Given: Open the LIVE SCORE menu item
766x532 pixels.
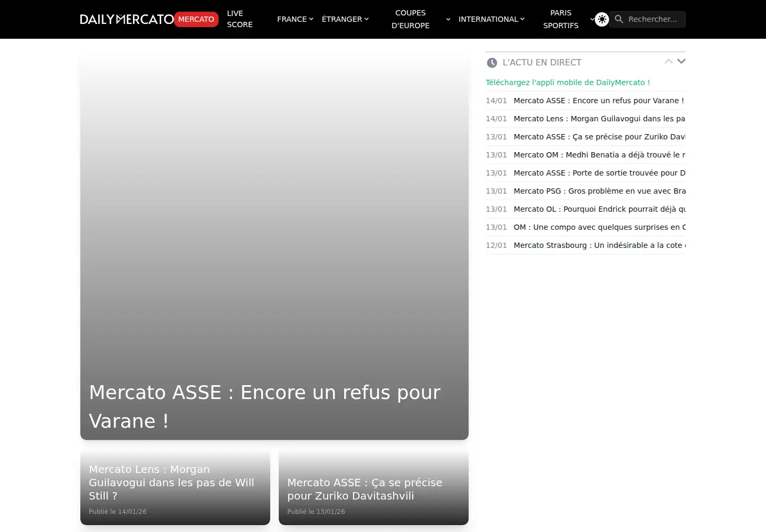Looking at the screenshot, I should pyautogui.click(x=240, y=19).
